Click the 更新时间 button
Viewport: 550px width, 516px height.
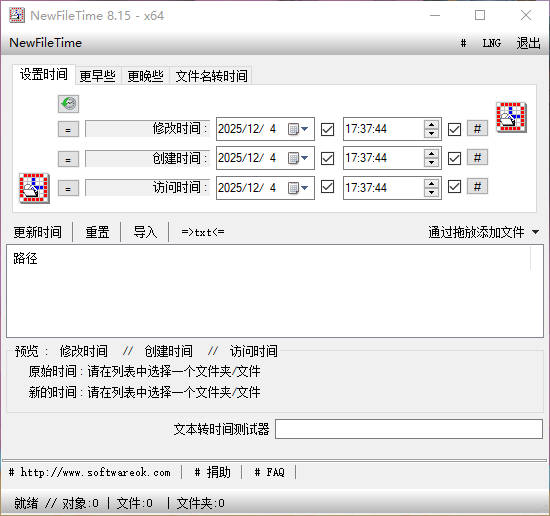pos(38,232)
